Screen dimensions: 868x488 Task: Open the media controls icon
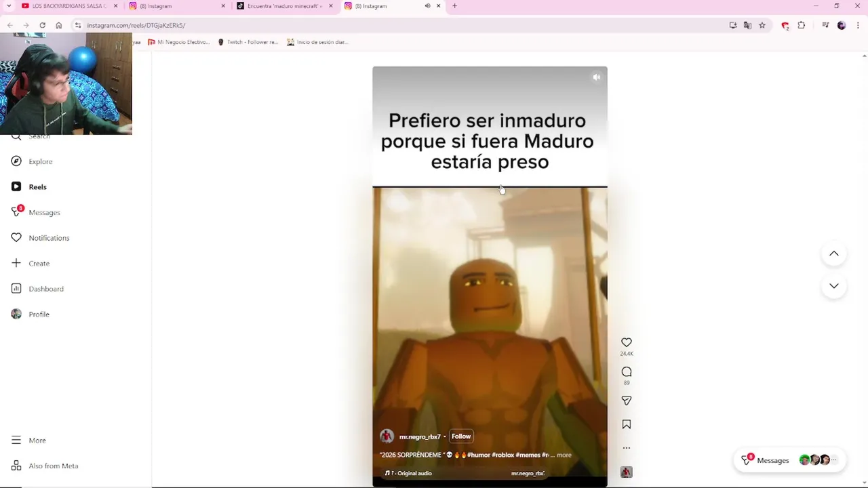point(825,25)
